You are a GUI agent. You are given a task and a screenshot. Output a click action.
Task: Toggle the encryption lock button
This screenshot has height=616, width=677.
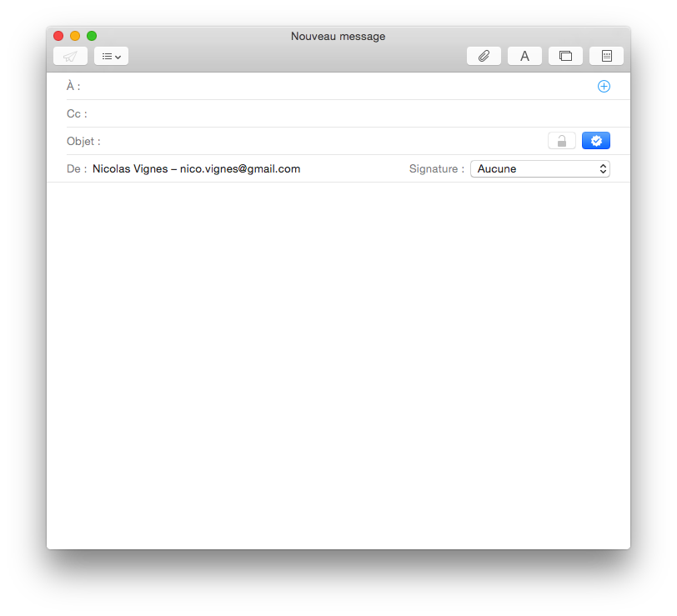[562, 141]
